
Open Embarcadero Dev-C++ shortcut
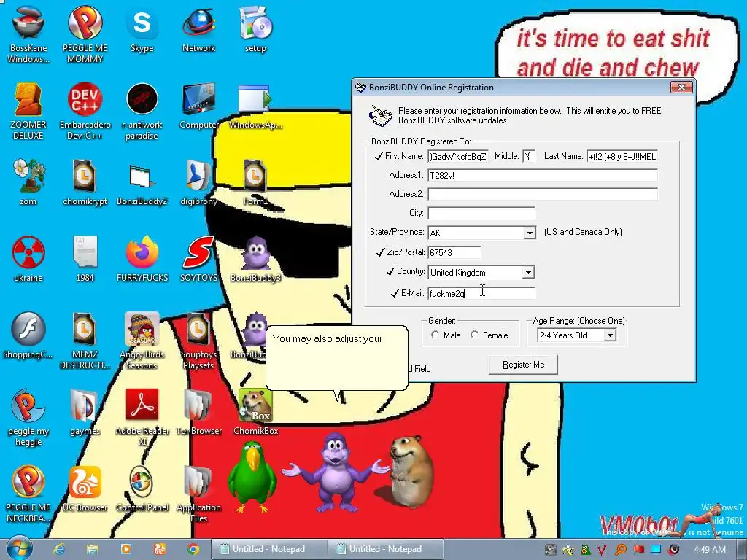pos(85,111)
